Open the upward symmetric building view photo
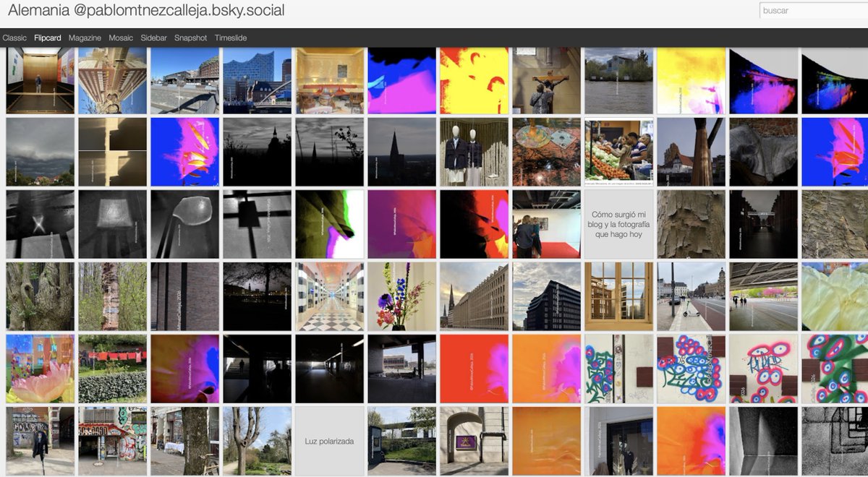 (112, 80)
